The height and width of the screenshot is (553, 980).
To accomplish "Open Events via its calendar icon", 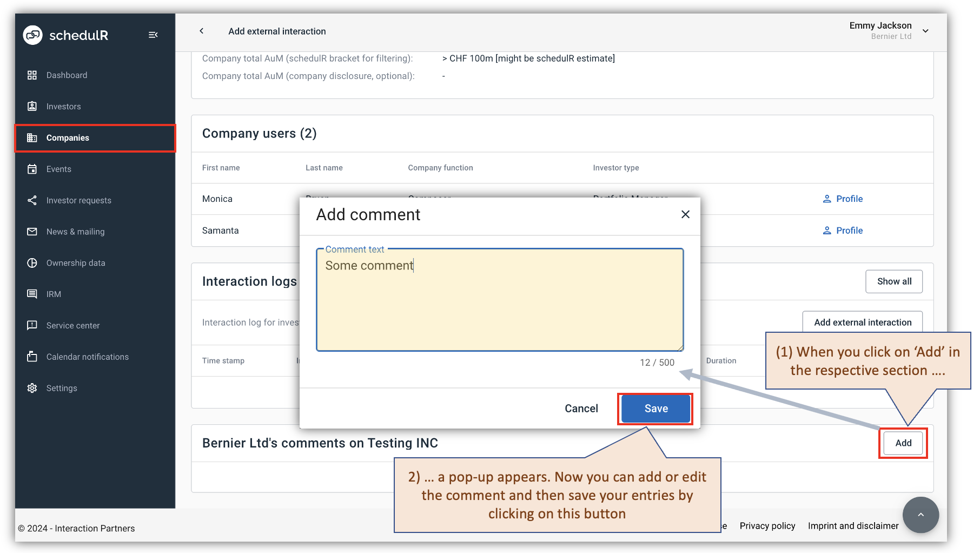I will (x=32, y=169).
